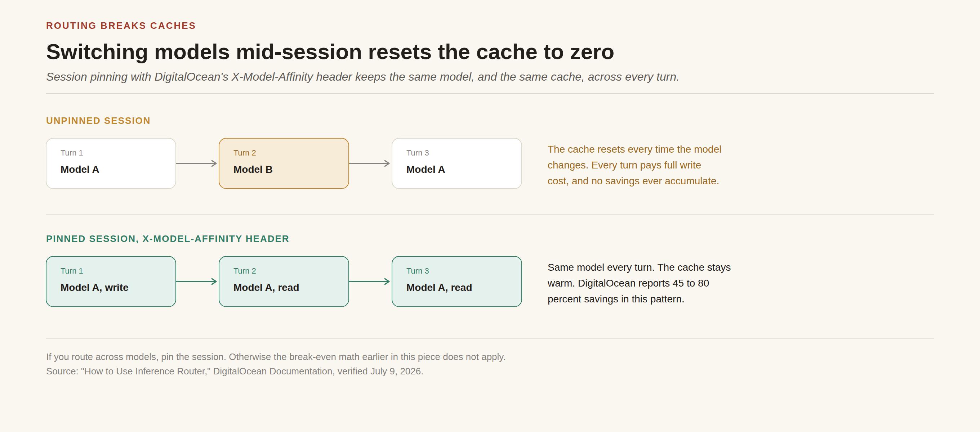Select the Turn 1 Model A, write box
The height and width of the screenshot is (432, 980).
pyautogui.click(x=111, y=282)
